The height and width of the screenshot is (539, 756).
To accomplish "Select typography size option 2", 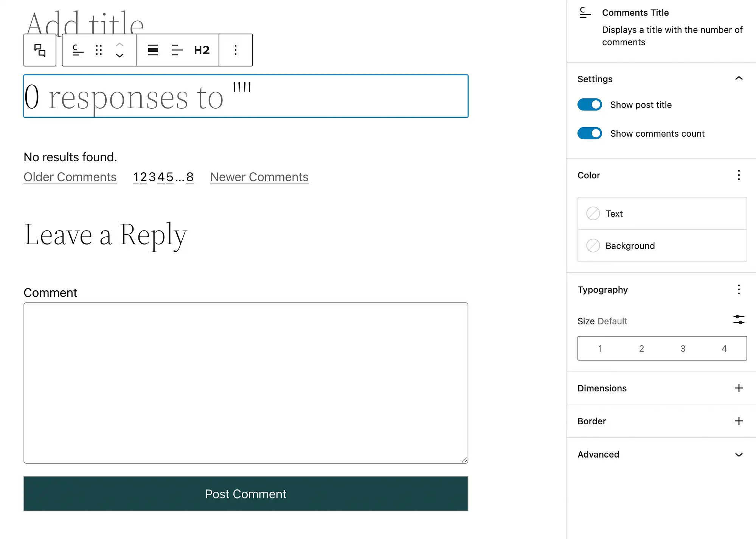I will tap(641, 348).
